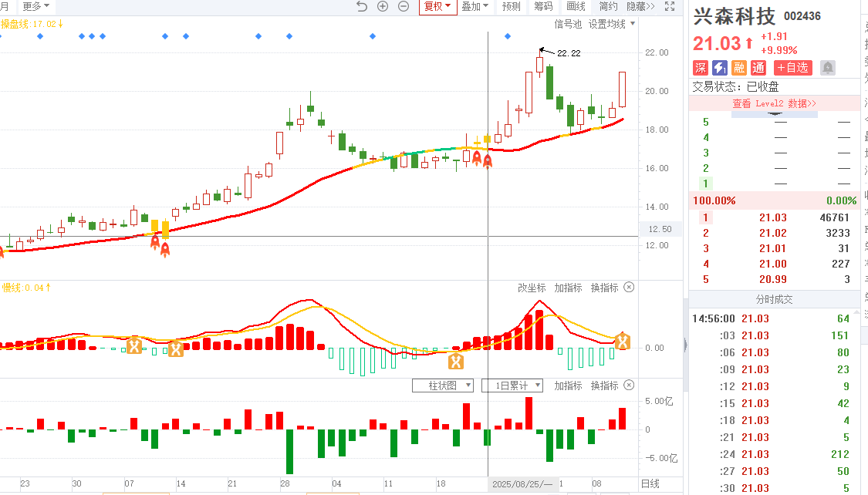
Task: Activate the 画线 drawing tool
Action: coord(576,7)
